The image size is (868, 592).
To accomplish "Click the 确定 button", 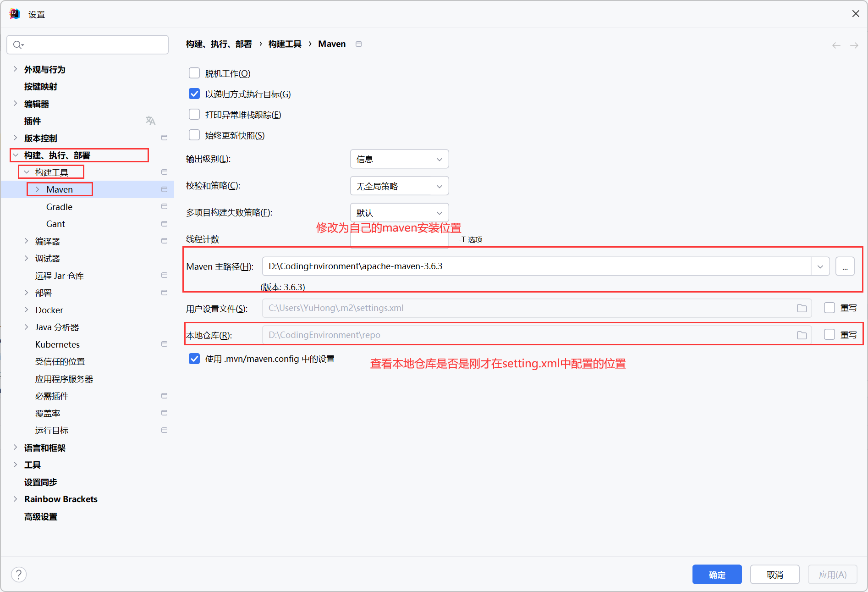I will (x=717, y=575).
